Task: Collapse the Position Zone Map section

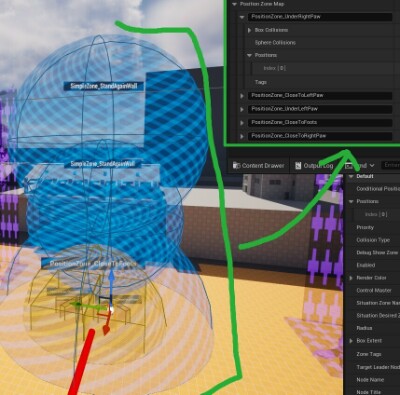Action: pyautogui.click(x=234, y=4)
